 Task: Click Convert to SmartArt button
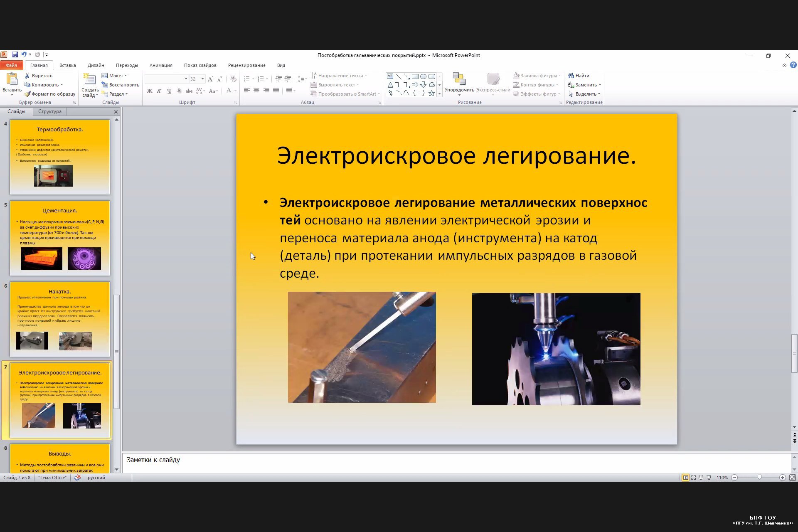[345, 94]
